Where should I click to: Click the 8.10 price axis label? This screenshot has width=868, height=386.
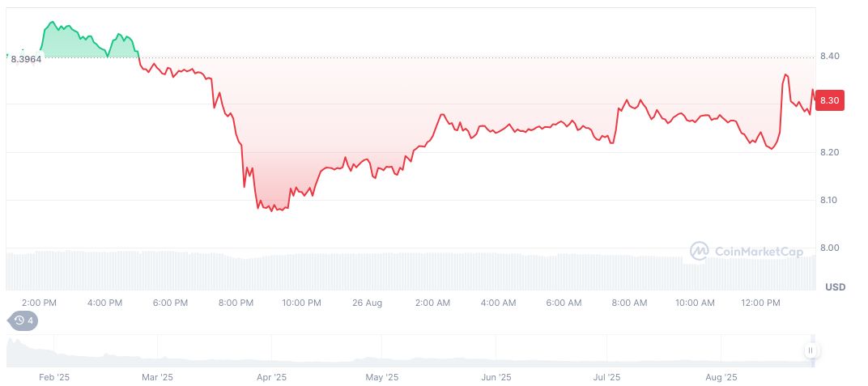pyautogui.click(x=828, y=200)
